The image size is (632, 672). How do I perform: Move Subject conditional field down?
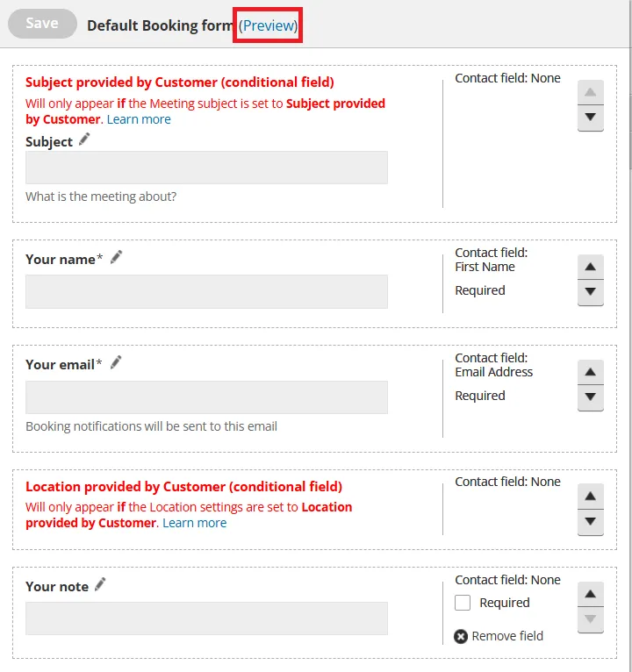[591, 118]
